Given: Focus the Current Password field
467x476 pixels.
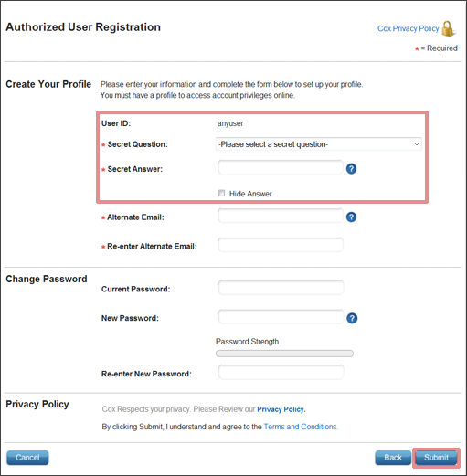Looking at the screenshot, I should pos(281,288).
